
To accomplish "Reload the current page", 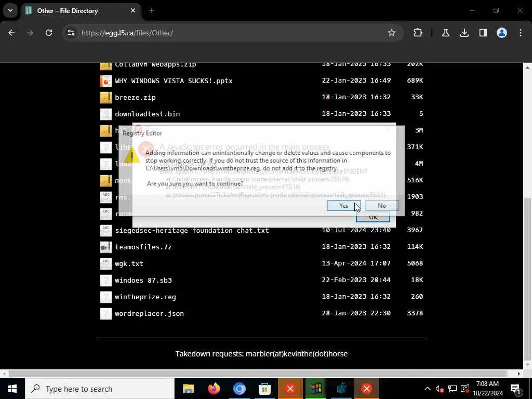I will tap(49, 33).
